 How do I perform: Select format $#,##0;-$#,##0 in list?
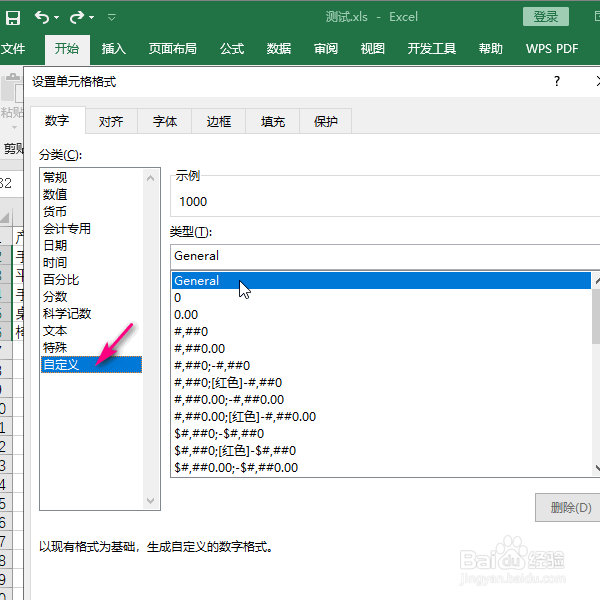coord(381,434)
